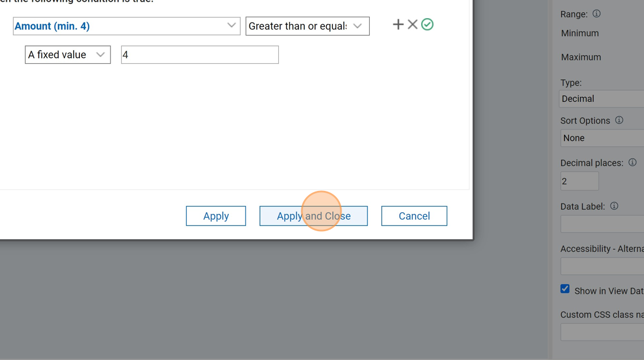Click the info icon beside Data Label
The width and height of the screenshot is (644, 360).
click(x=614, y=206)
